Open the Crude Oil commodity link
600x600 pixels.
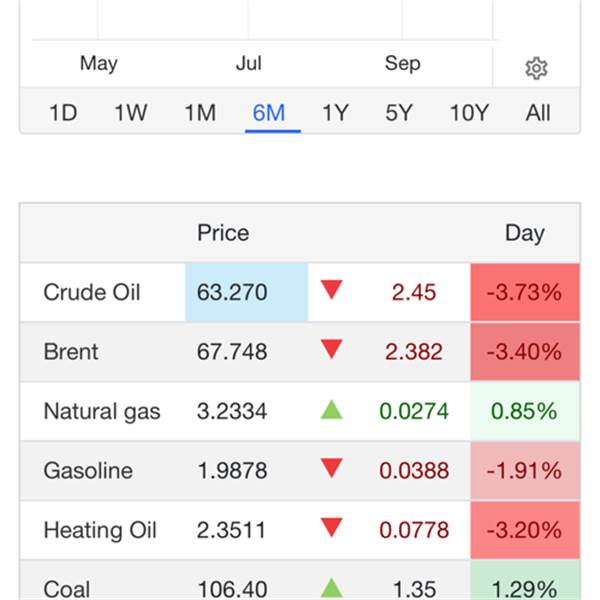click(92, 293)
